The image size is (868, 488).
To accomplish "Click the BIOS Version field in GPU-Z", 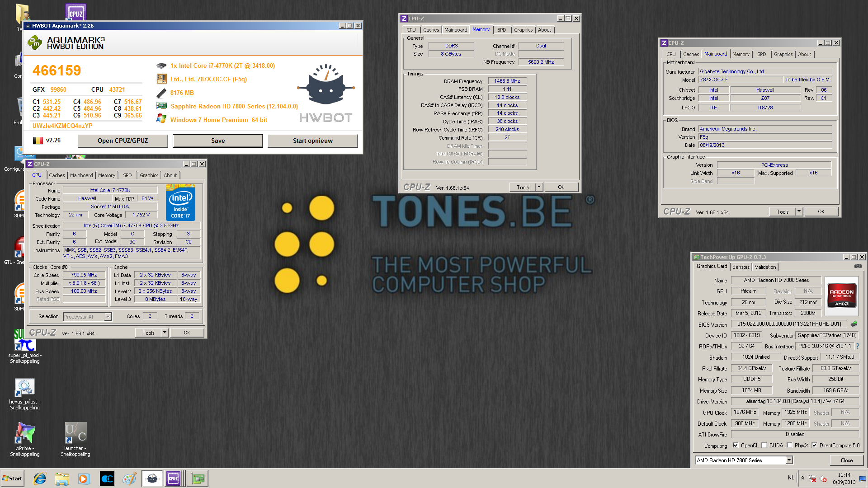I will point(789,324).
